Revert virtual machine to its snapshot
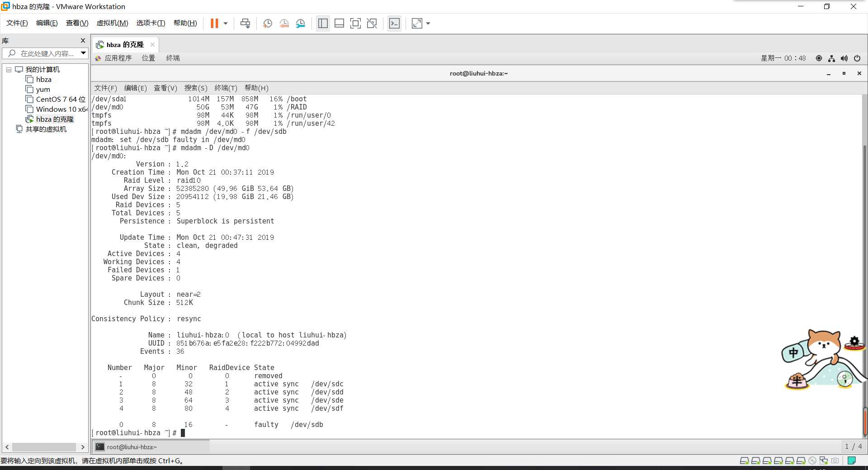The image size is (868, 470). [x=284, y=24]
